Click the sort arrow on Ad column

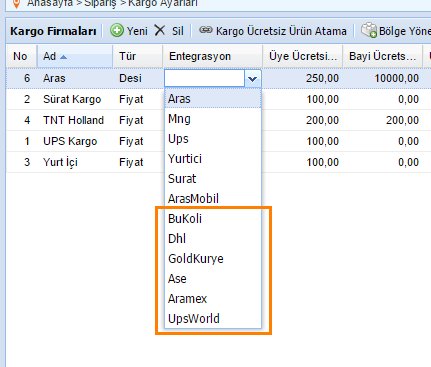click(x=63, y=57)
